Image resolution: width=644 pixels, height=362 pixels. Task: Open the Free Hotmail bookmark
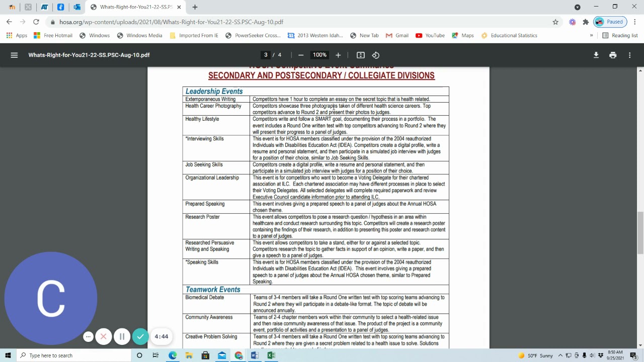coord(53,36)
